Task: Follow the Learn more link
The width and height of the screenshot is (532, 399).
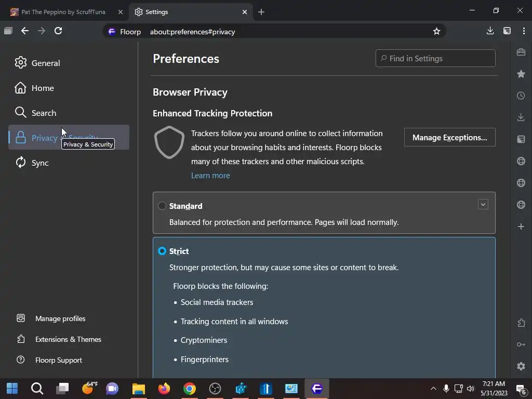Action: coord(210,176)
